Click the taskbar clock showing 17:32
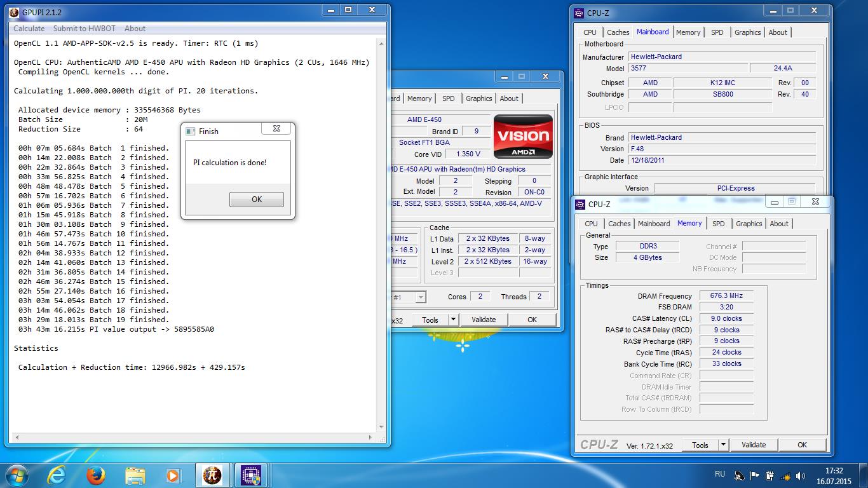Image resolution: width=868 pixels, height=488 pixels. tap(834, 471)
